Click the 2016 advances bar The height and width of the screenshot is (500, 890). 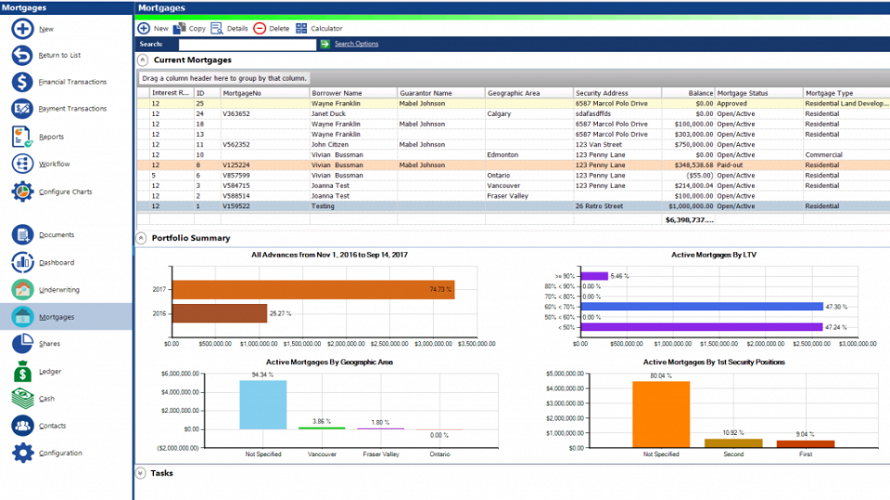(x=219, y=313)
